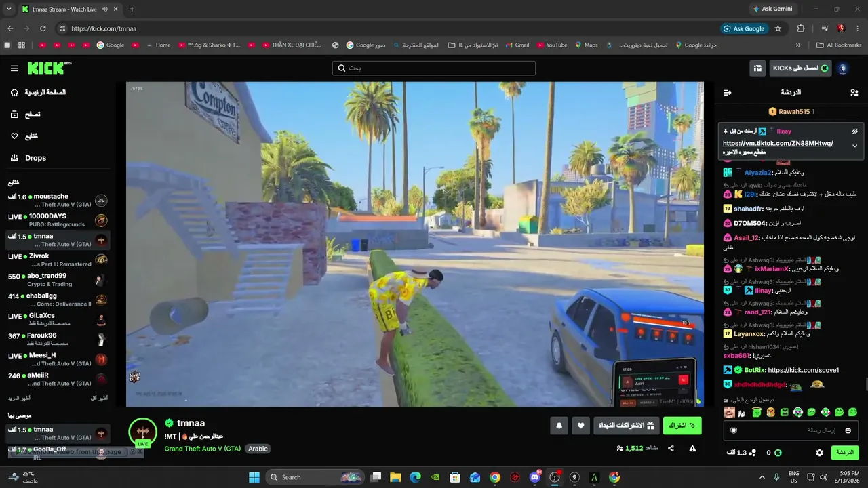Open the user profile avatar menu
The width and height of the screenshot is (868, 488).
tap(843, 68)
